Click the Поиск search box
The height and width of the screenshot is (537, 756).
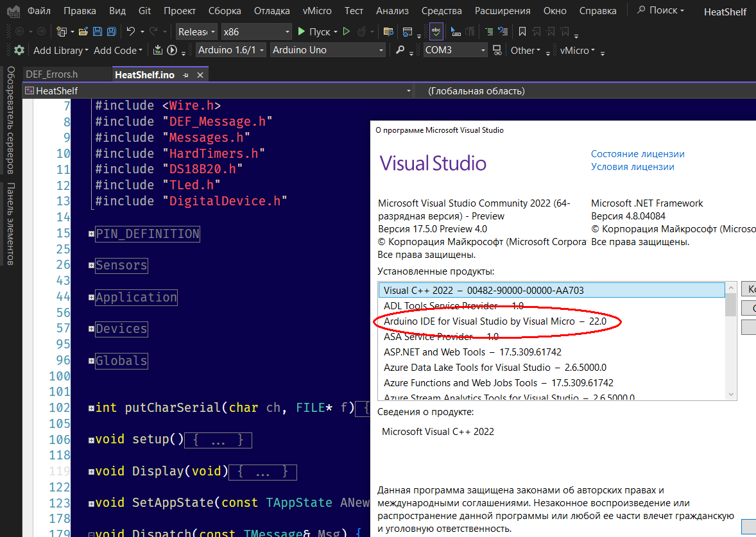660,10
